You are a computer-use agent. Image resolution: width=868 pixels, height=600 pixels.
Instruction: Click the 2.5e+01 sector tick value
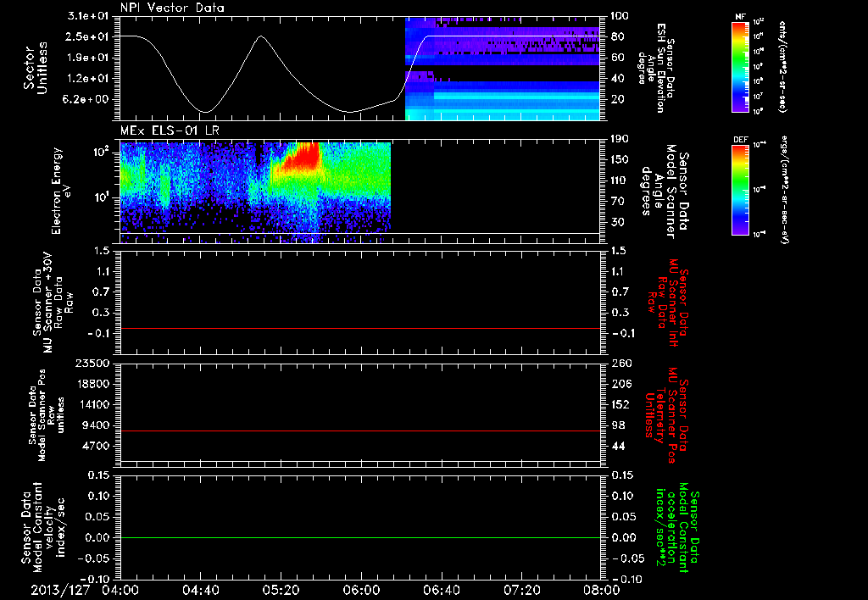(x=88, y=36)
